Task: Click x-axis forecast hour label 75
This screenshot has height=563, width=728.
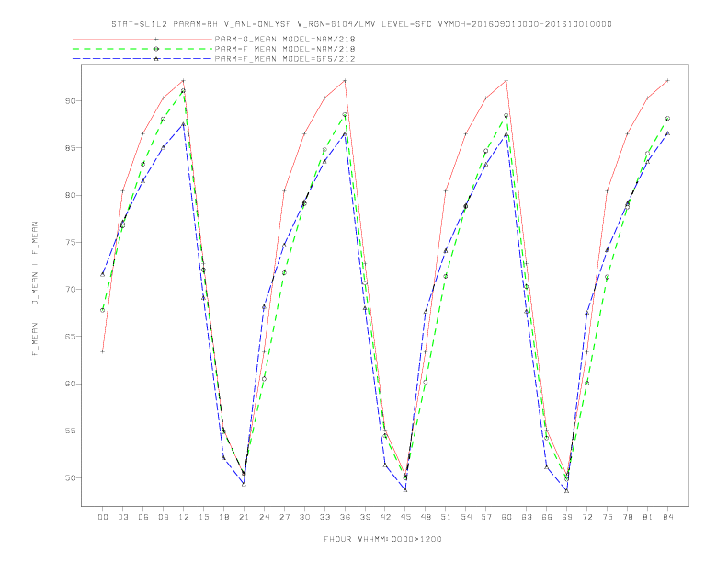Action: tap(608, 517)
